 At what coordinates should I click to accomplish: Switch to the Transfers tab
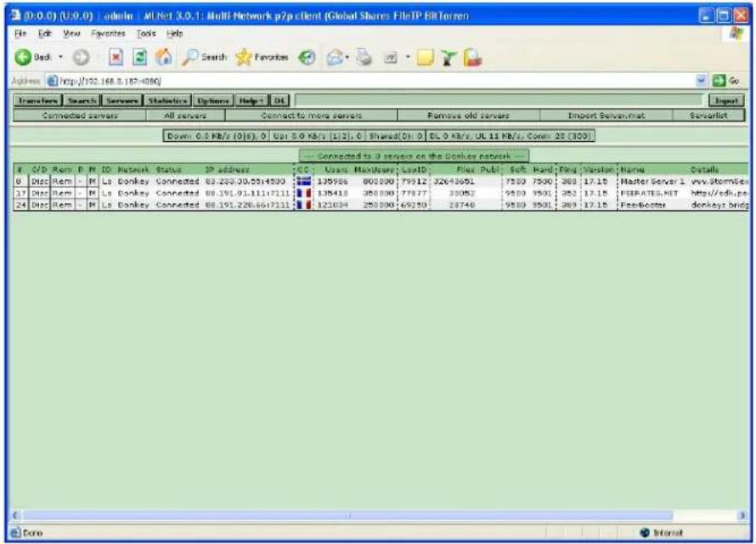coord(37,100)
